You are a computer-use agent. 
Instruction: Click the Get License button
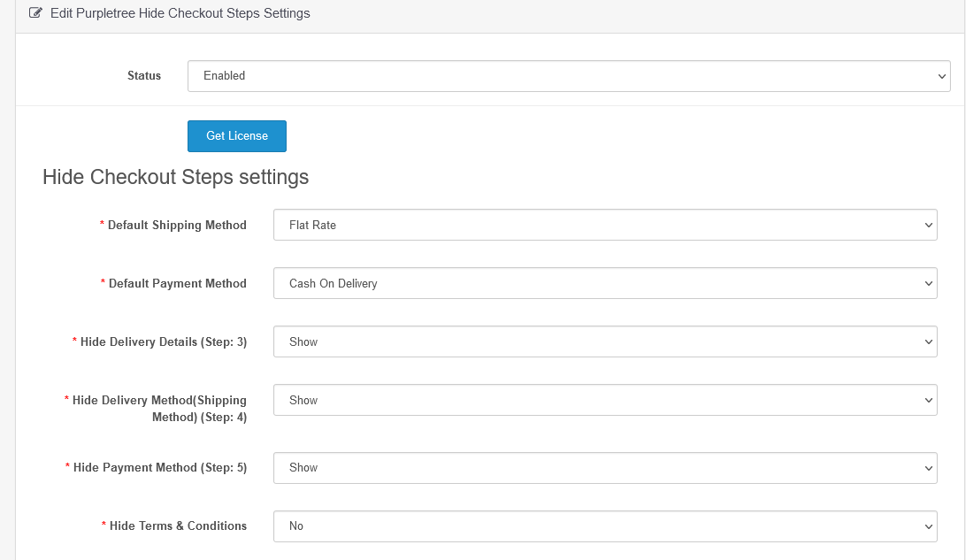point(236,136)
